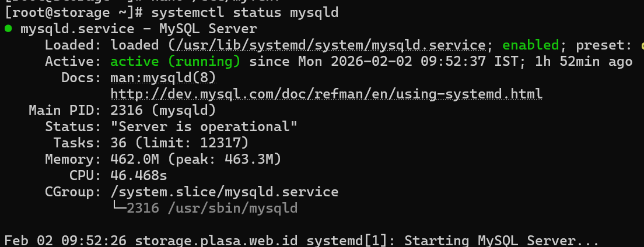644x247 pixels.
Task: Click the "Server is operational" status message
Action: click(204, 126)
